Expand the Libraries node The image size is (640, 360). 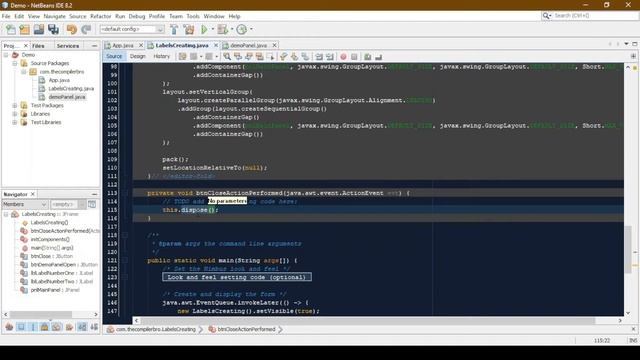tap(15, 114)
